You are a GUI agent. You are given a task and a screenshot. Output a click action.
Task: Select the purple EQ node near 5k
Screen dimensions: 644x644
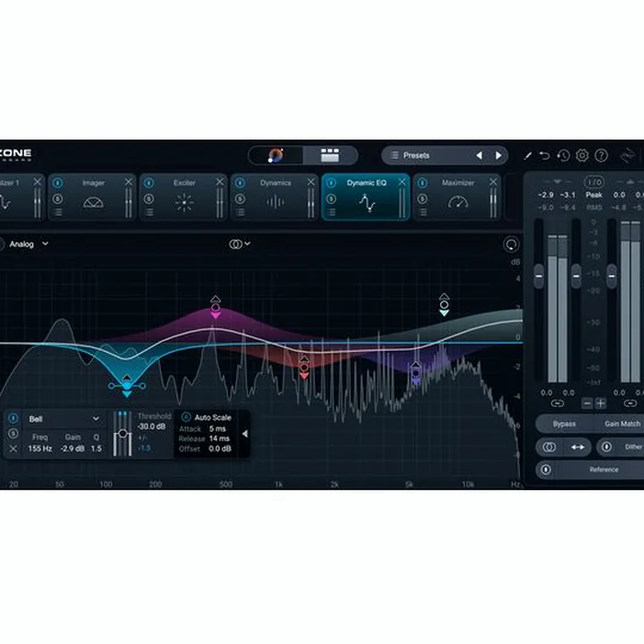pos(416,373)
